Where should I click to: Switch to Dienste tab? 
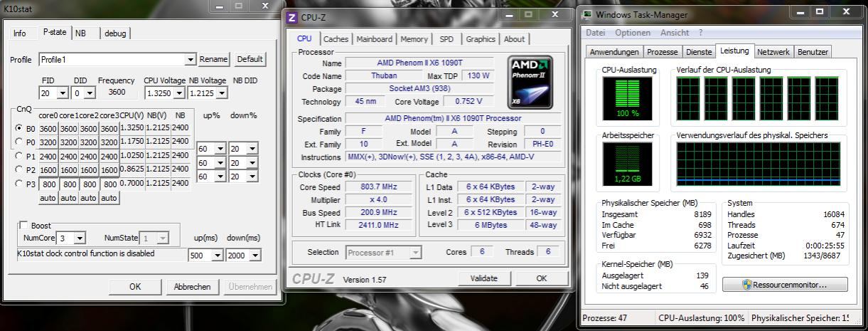[698, 52]
